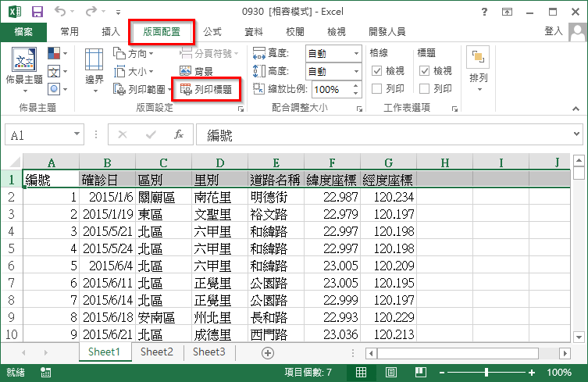Switch to Page Break Preview in status bar
Viewport: 588px width, 382px height.
coord(421,373)
